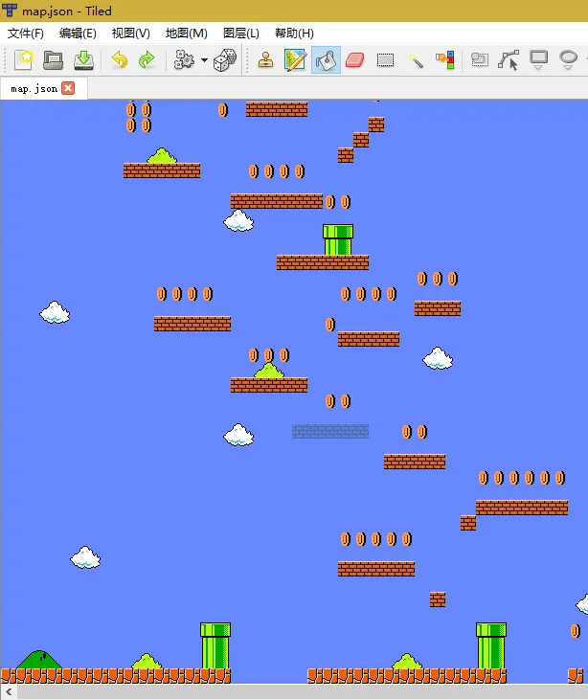Toggle Random Mode dice icon
Image resolution: width=588 pixels, height=700 pixels.
click(x=225, y=59)
